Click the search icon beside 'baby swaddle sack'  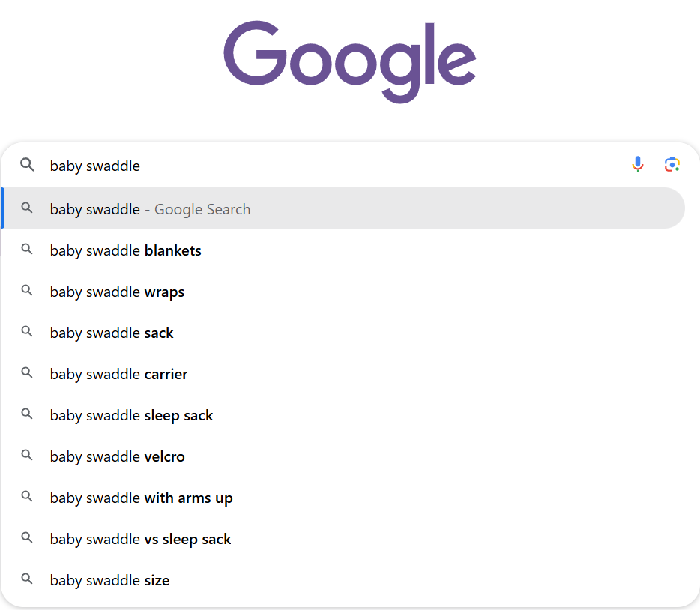(27, 332)
